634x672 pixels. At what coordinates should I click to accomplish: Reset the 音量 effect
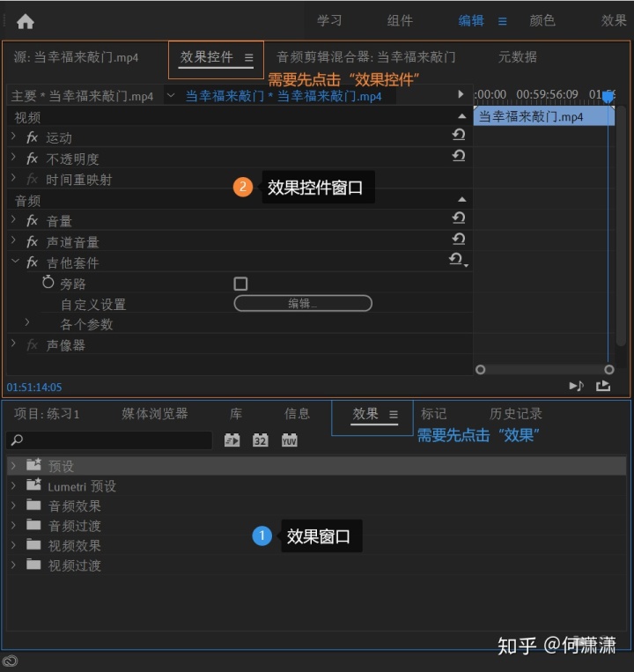click(x=459, y=218)
